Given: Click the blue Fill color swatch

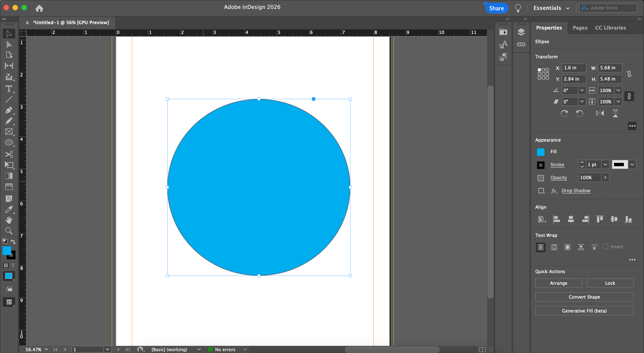Looking at the screenshot, I should pyautogui.click(x=540, y=152).
